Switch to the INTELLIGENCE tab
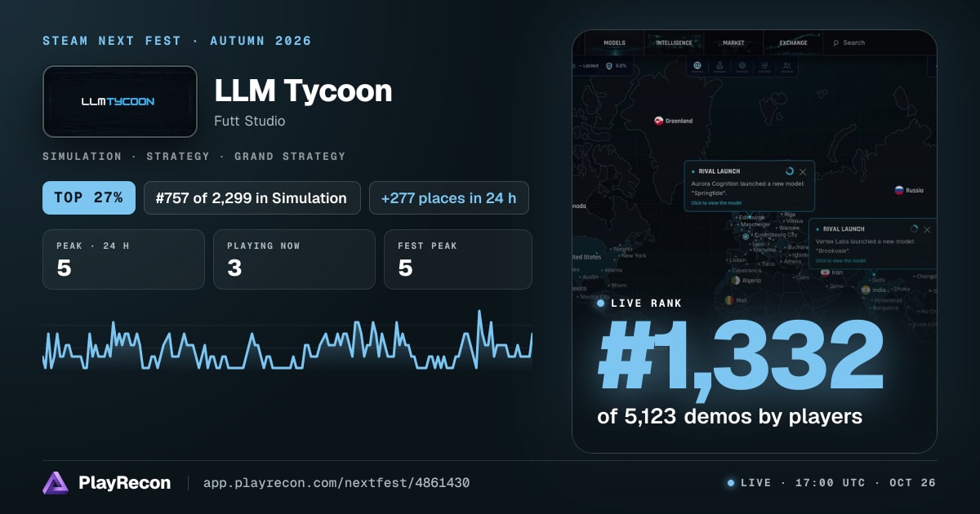980x514 pixels. pyautogui.click(x=675, y=42)
